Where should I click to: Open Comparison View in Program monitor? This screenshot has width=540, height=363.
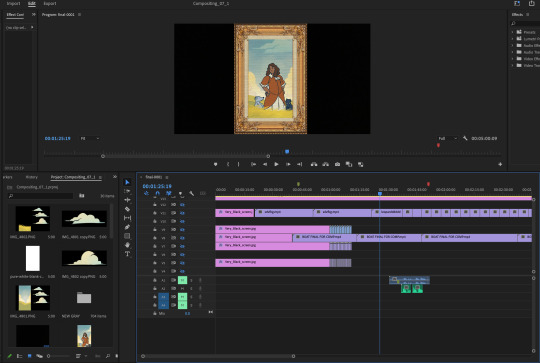(x=349, y=165)
